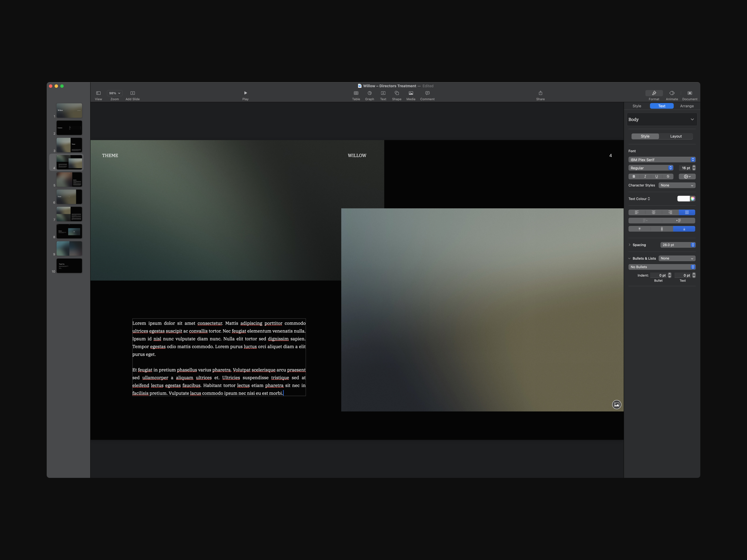Open the Animate inspector

(x=672, y=93)
